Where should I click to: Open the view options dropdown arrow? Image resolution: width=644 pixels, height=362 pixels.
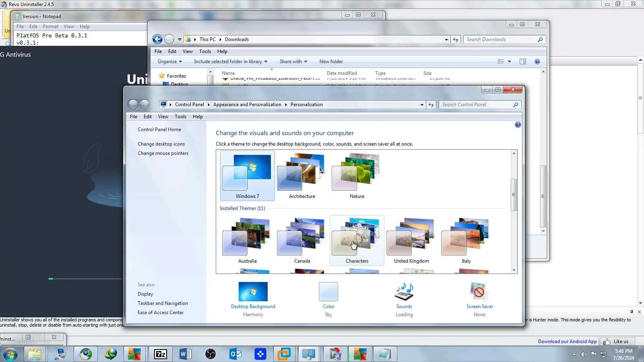tap(509, 62)
